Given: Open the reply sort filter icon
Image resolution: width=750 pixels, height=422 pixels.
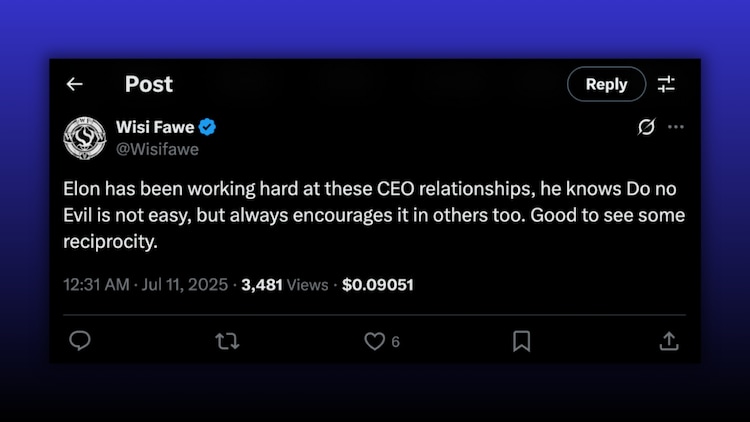Looking at the screenshot, I should pyautogui.click(x=666, y=85).
